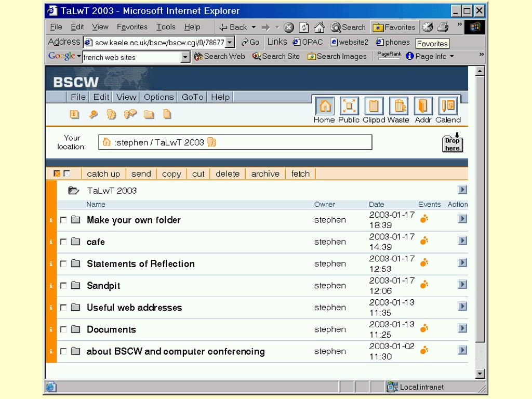Open the Public space icon

point(349,106)
